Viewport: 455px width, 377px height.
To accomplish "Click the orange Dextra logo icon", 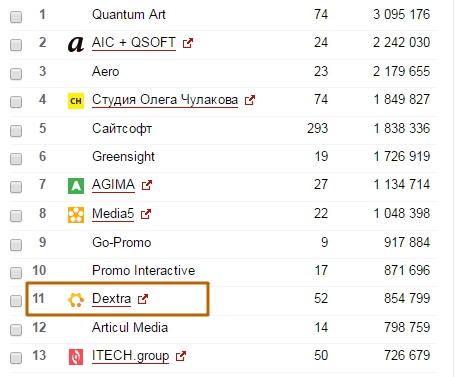I will click(76, 300).
